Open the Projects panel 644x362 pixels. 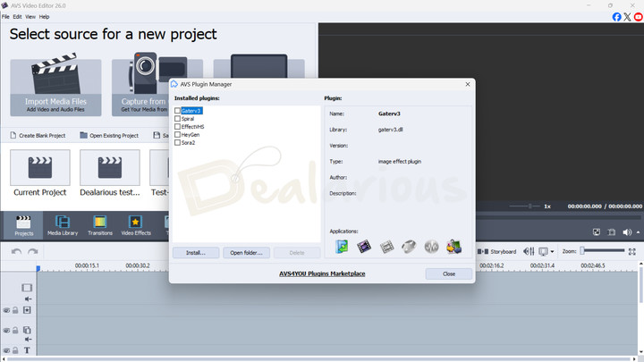pyautogui.click(x=23, y=225)
